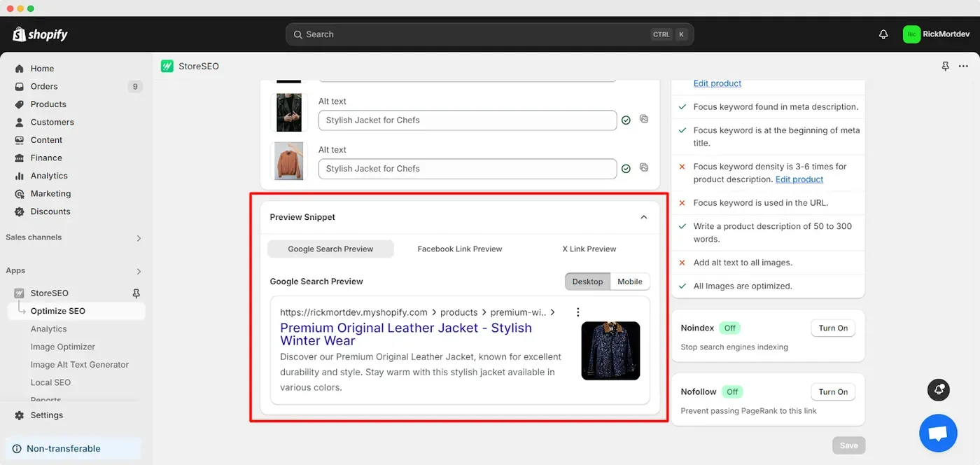Viewport: 980px width, 465px height.
Task: Expand the Sales channels section
Action: click(139, 238)
